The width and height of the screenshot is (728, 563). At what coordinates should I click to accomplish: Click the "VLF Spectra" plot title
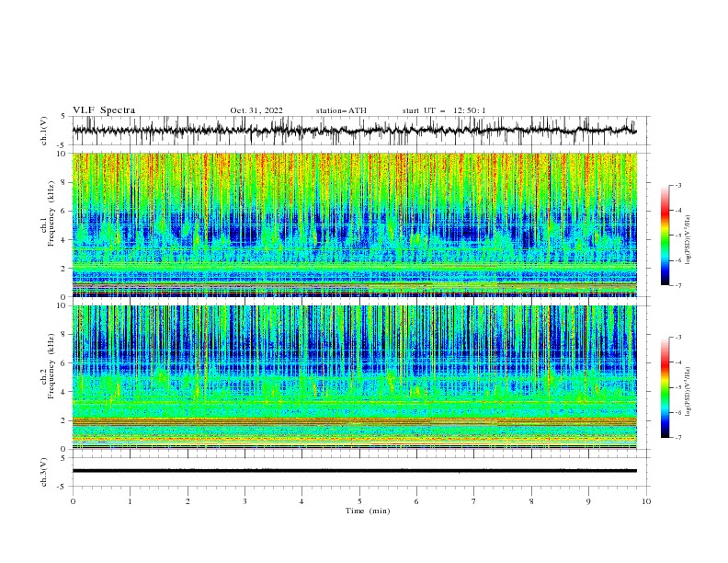point(104,110)
